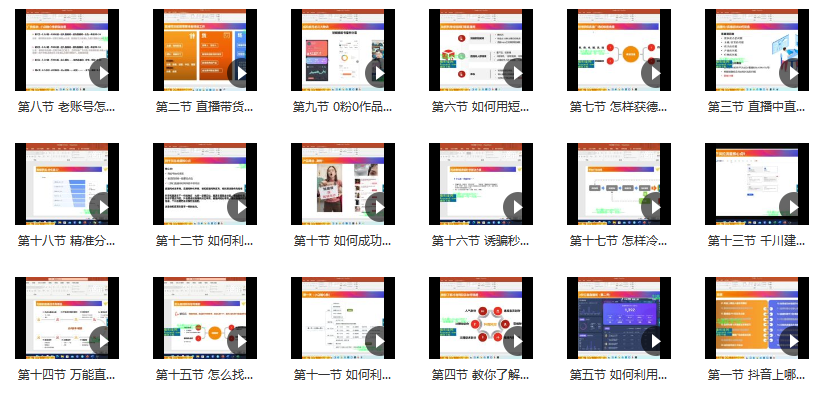Screen dimensions: 818x397
Task: Select the file name 第九节 0粉0作品...
Action: [x=343, y=107]
